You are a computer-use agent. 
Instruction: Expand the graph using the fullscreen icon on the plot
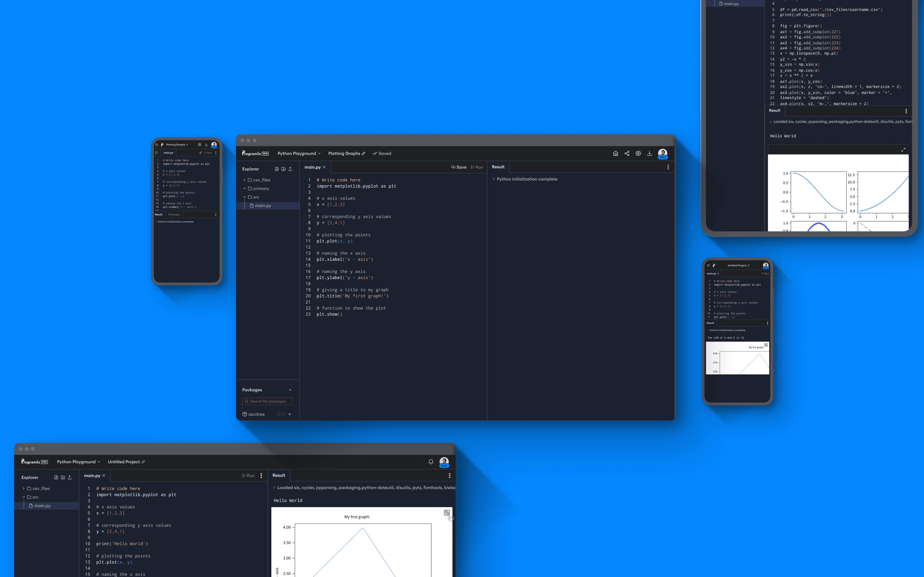(x=447, y=512)
